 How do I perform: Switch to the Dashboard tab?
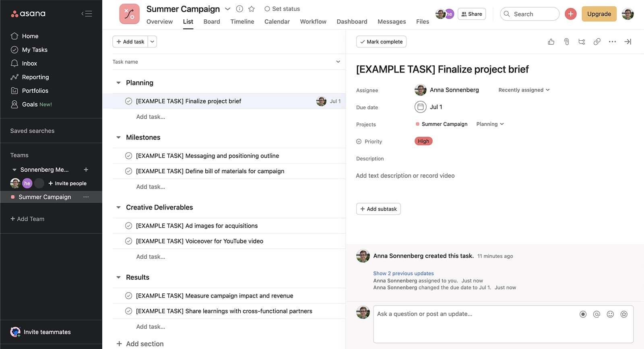(352, 22)
